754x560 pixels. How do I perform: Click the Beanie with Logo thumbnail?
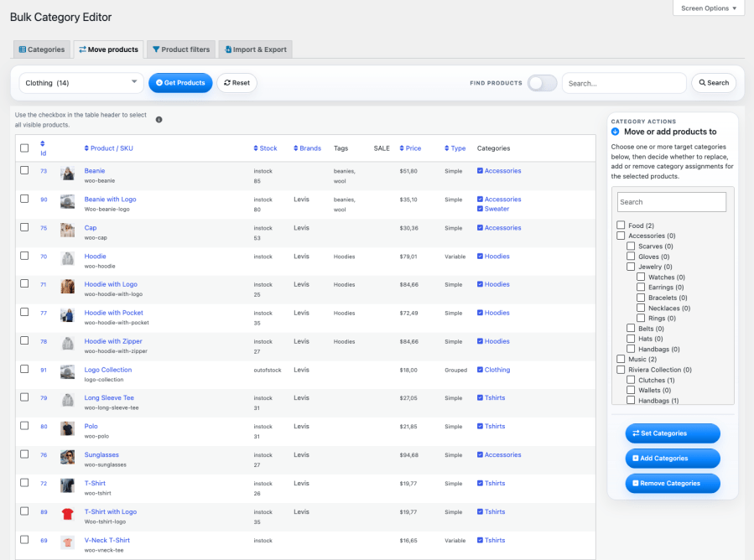(x=67, y=201)
